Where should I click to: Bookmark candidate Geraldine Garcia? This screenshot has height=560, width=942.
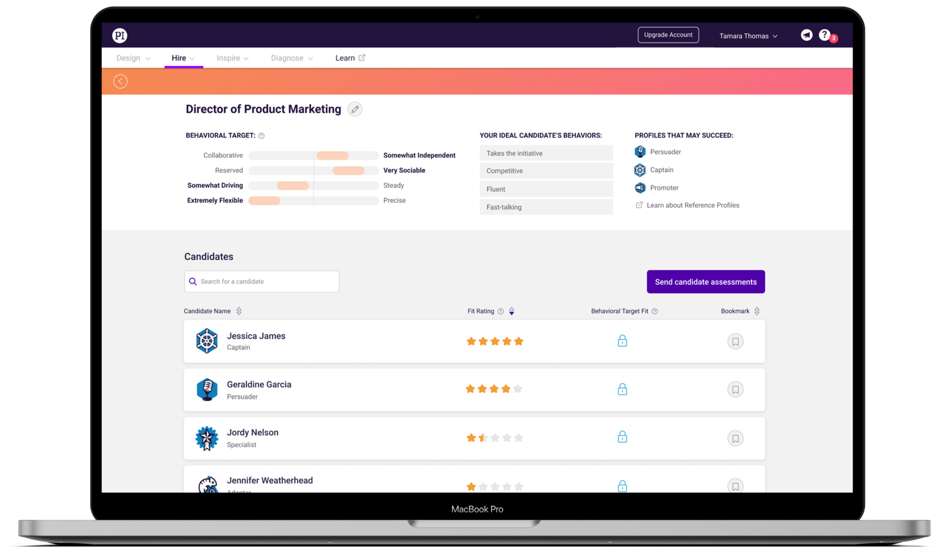click(x=735, y=390)
